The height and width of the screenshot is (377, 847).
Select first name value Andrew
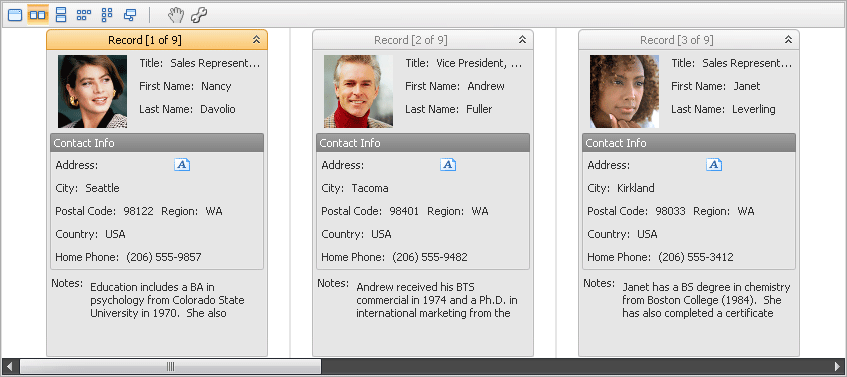click(486, 86)
